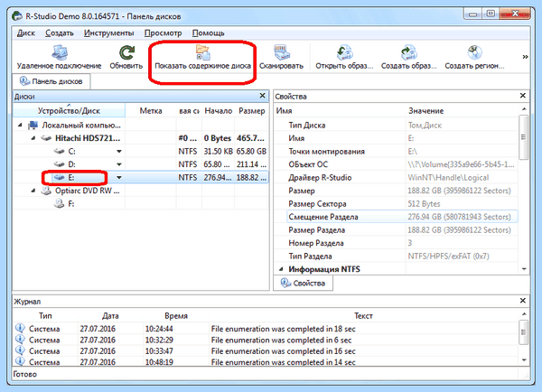Show more toolbar items chevron
Image resolution: width=542 pixels, height=392 pixels.
tap(525, 57)
